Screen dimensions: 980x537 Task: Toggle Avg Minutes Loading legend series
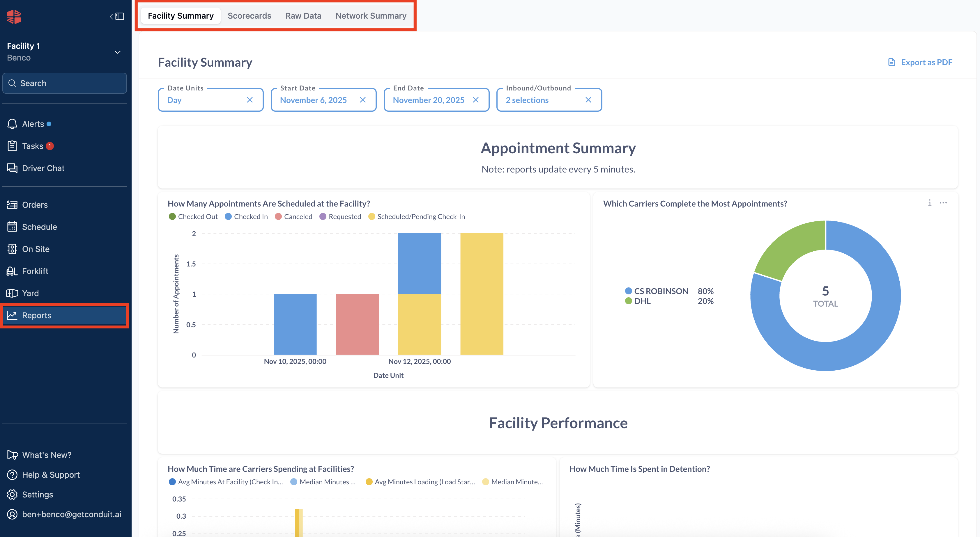[x=420, y=482]
